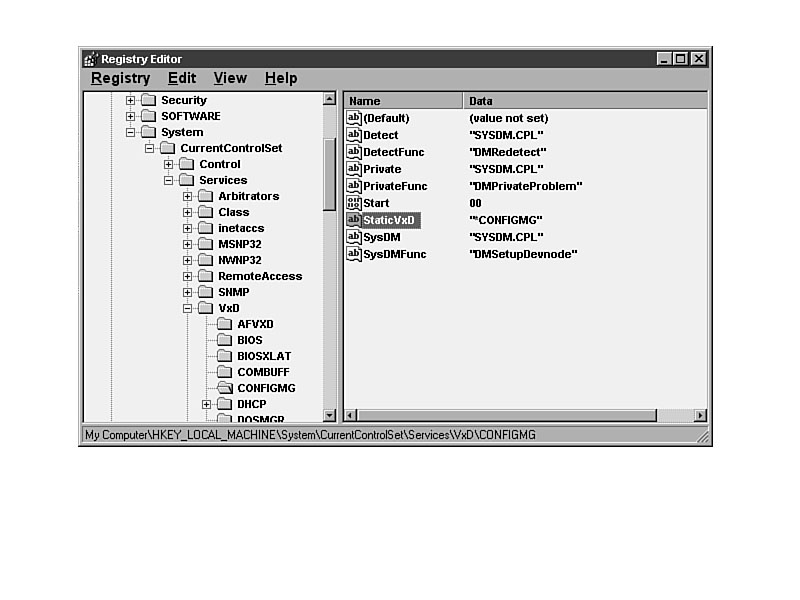
Task: Click the open CONFIGMG folder icon
Action: [225, 388]
